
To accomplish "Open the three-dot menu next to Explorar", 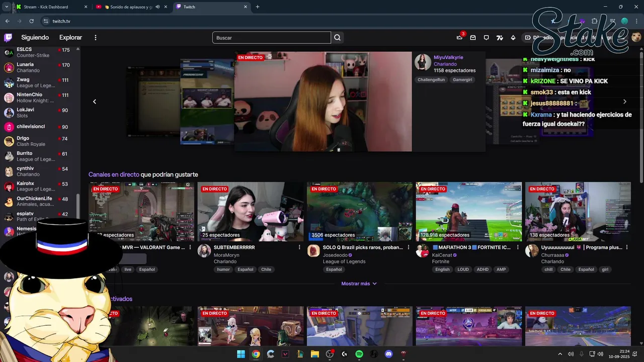I will (96, 38).
